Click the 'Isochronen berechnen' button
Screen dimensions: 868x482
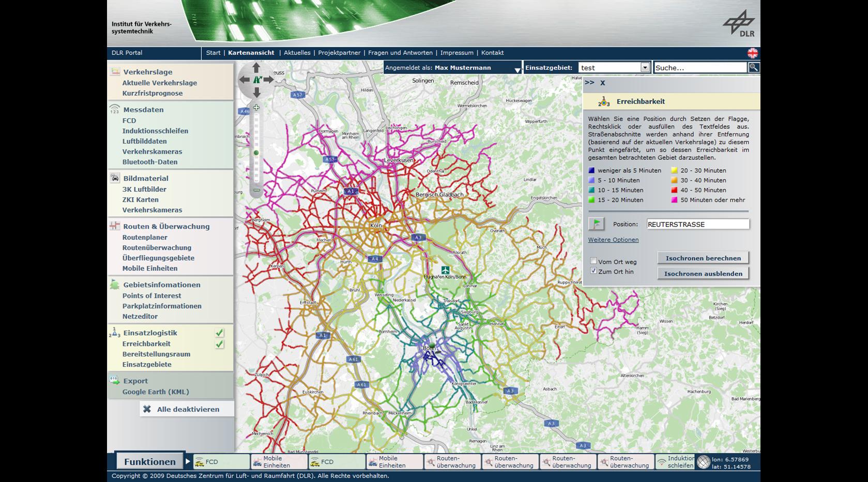click(x=703, y=258)
